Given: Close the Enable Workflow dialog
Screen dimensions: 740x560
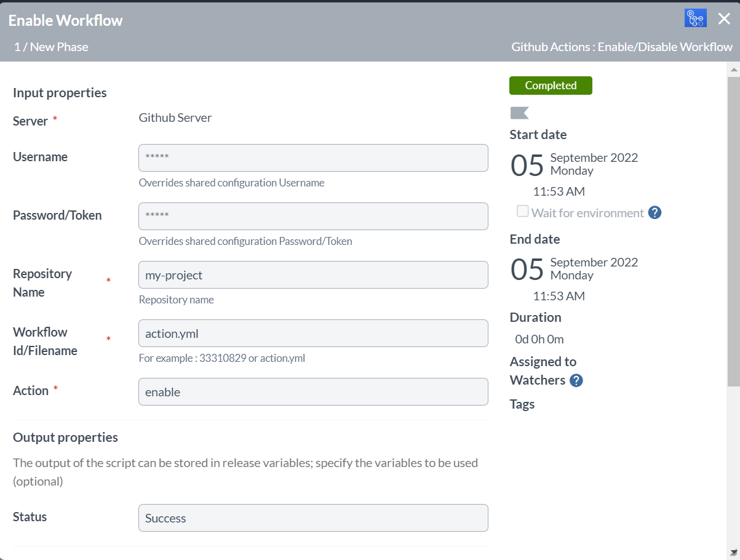Looking at the screenshot, I should point(724,19).
